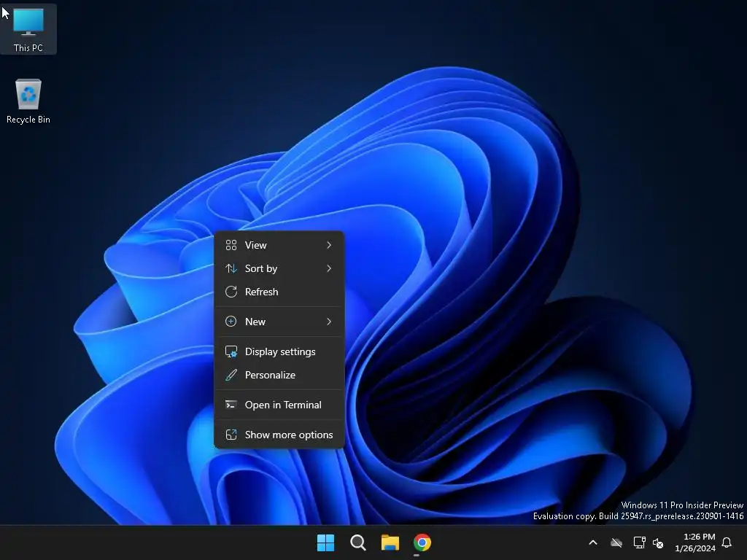
Task: Open the taskbar Search magnifier
Action: [x=357, y=542]
